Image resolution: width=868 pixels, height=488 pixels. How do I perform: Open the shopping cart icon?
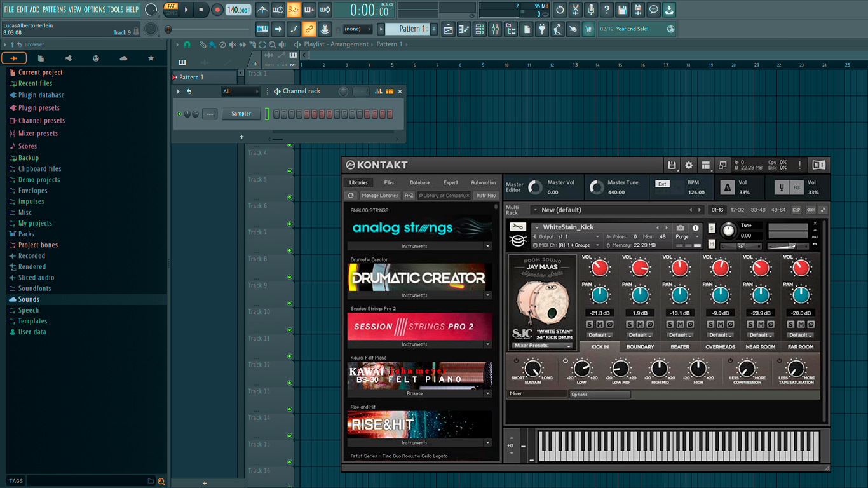coord(588,29)
